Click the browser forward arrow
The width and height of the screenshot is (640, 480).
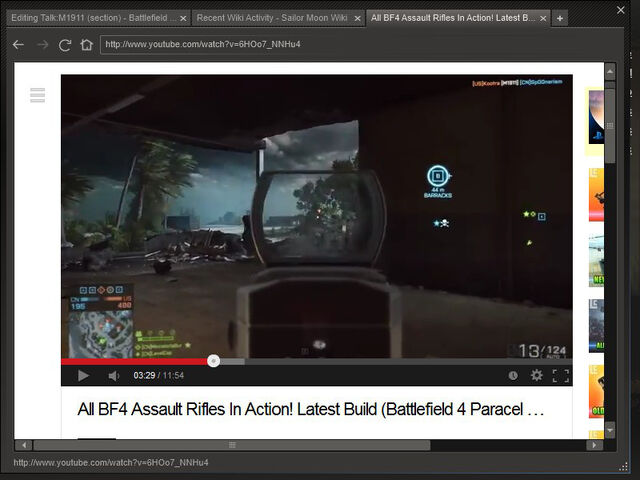tap(42, 44)
